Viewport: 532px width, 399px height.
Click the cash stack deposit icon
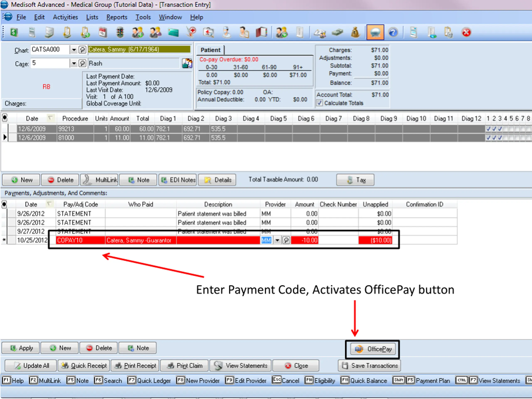[x=337, y=32]
